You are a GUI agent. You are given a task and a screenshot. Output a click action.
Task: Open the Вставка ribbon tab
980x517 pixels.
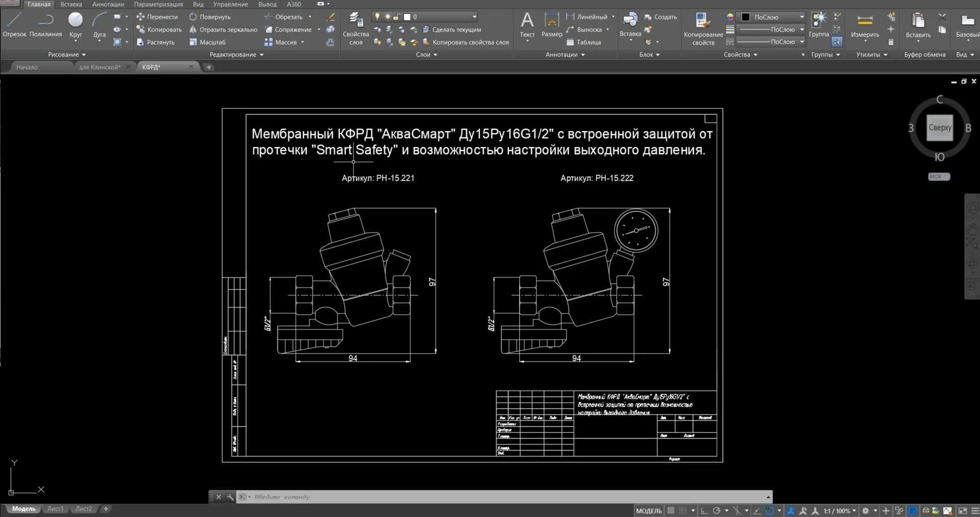(x=71, y=4)
